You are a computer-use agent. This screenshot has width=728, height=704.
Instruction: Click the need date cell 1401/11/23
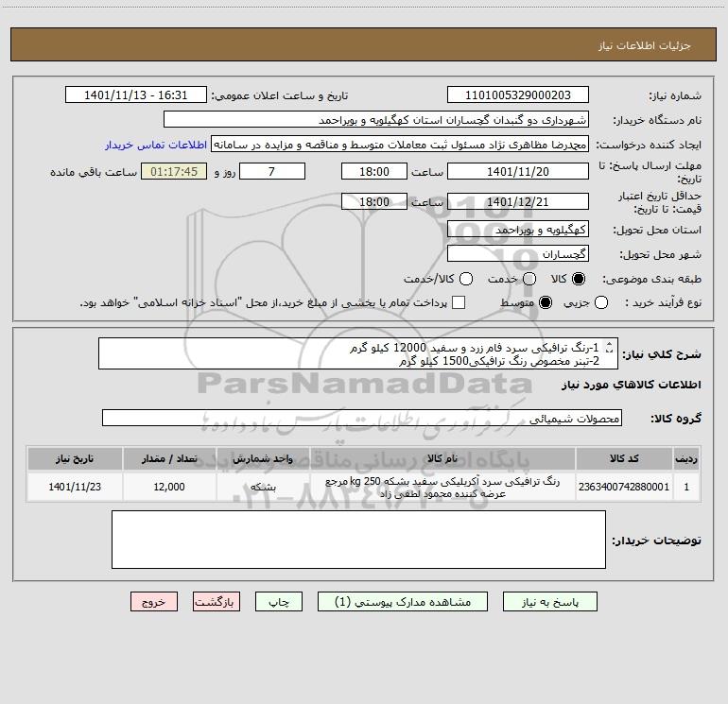[75, 487]
